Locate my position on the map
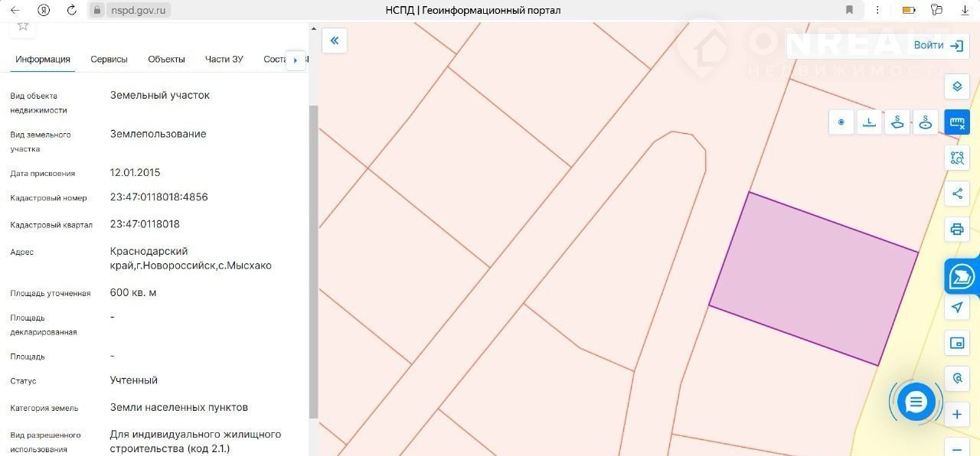The height and width of the screenshot is (456, 980). pyautogui.click(x=956, y=308)
